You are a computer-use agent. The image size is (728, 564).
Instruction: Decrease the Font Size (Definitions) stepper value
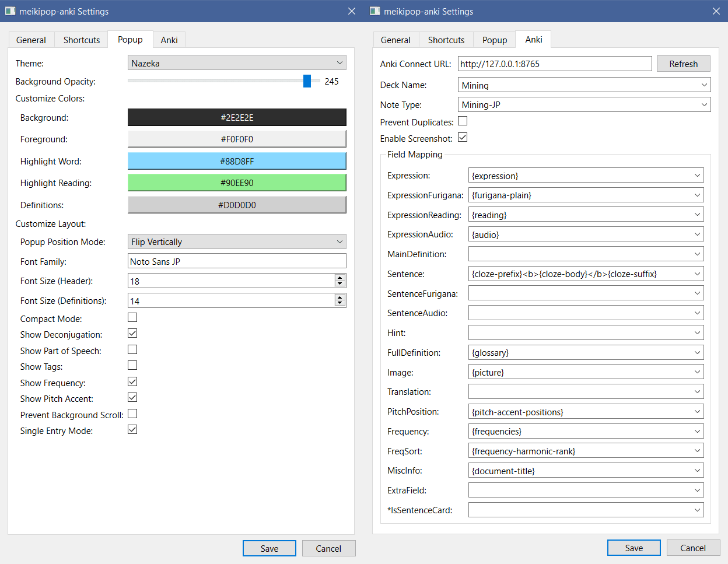[340, 303]
